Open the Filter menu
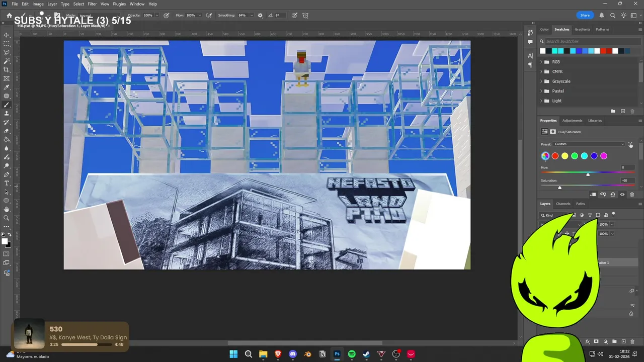The image size is (644, 362). coord(92,4)
